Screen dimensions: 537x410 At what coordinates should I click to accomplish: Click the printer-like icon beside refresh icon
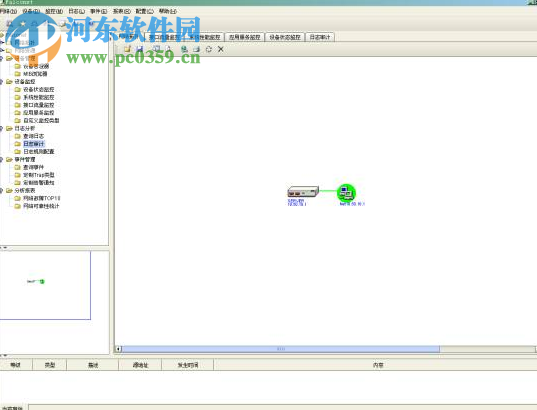(x=196, y=49)
